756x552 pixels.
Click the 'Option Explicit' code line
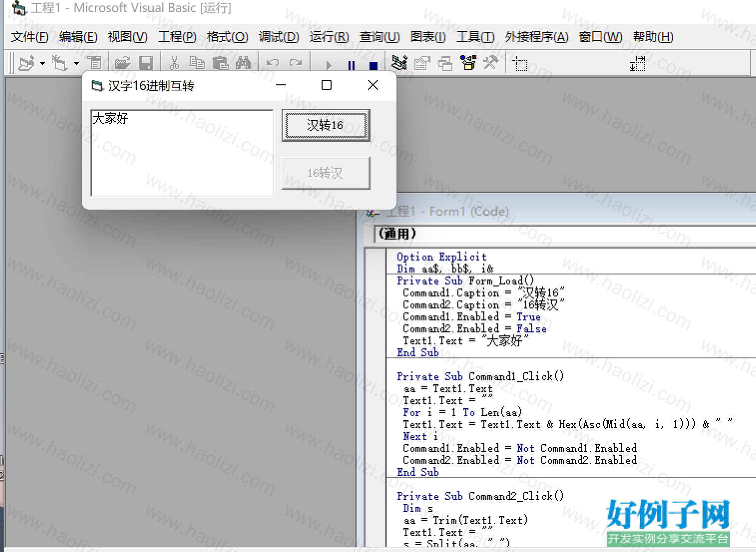coord(441,257)
